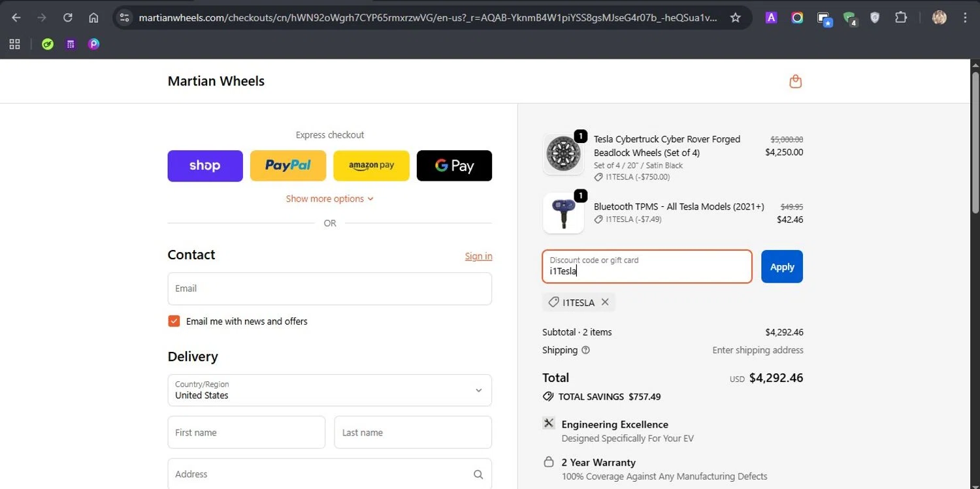Open the colorful ring extension icon

(x=797, y=18)
